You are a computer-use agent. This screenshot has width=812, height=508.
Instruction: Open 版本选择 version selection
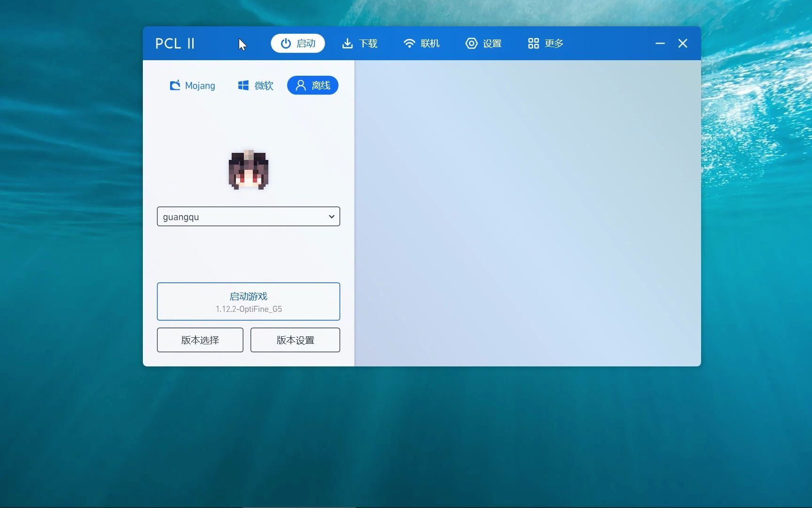[x=200, y=340]
